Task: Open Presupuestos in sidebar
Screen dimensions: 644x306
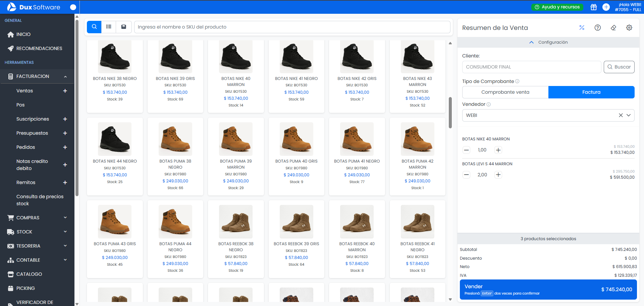Action: click(x=32, y=133)
